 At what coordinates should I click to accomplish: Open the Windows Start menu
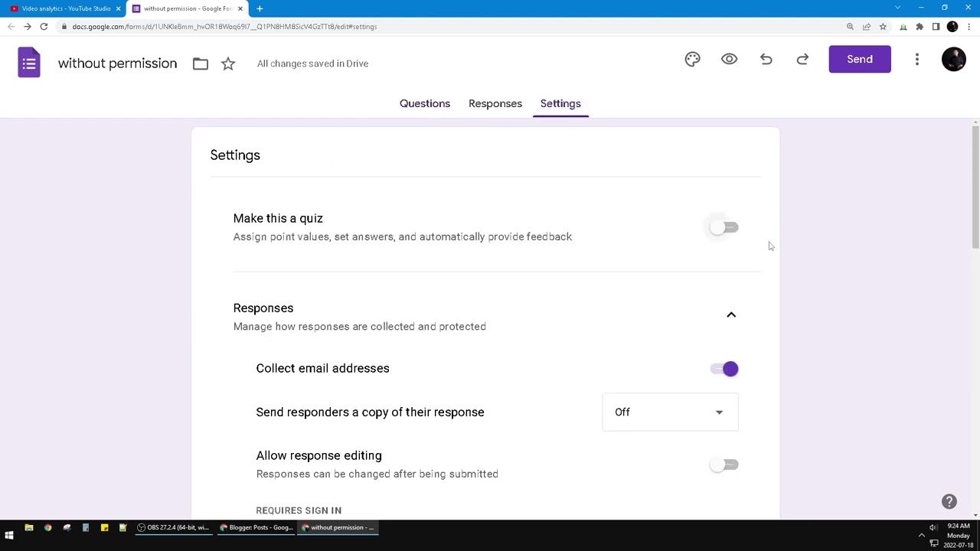point(9,535)
